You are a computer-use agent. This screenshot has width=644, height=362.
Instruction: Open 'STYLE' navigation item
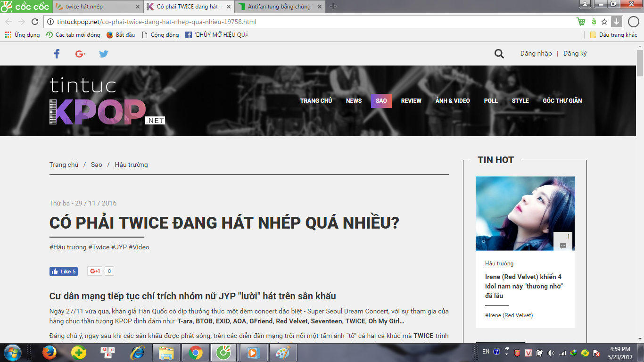coord(520,101)
